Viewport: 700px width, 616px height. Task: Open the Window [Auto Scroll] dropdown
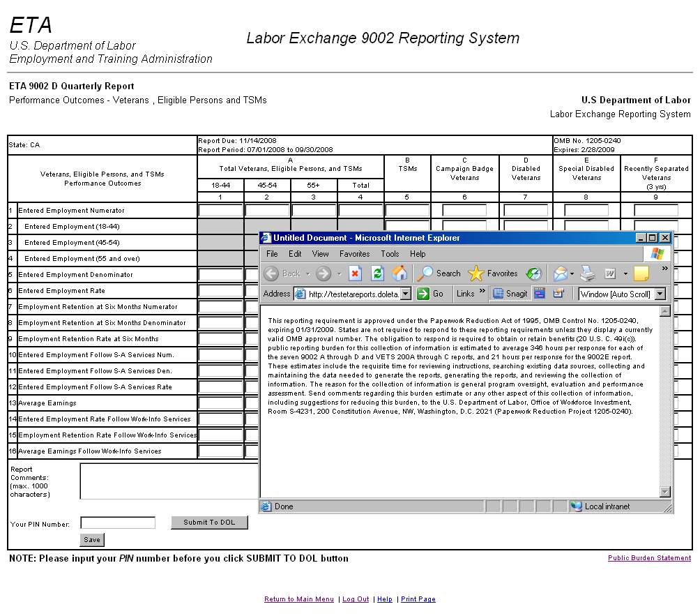[x=660, y=294]
